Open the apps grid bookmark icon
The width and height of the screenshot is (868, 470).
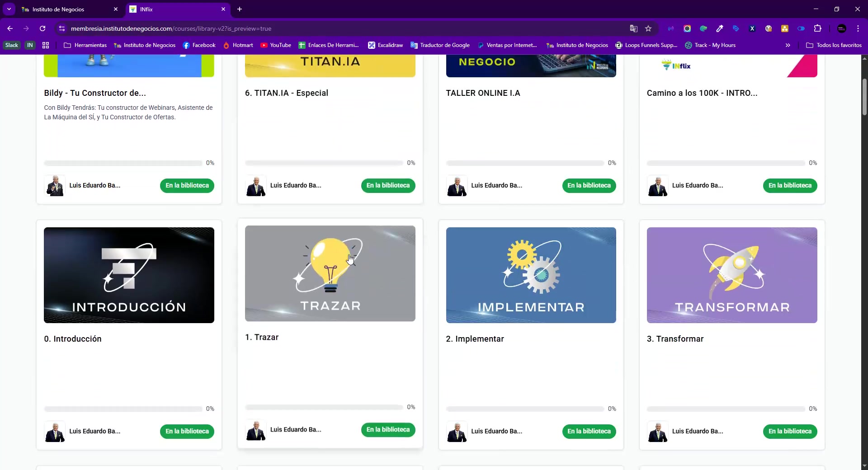[x=46, y=45]
